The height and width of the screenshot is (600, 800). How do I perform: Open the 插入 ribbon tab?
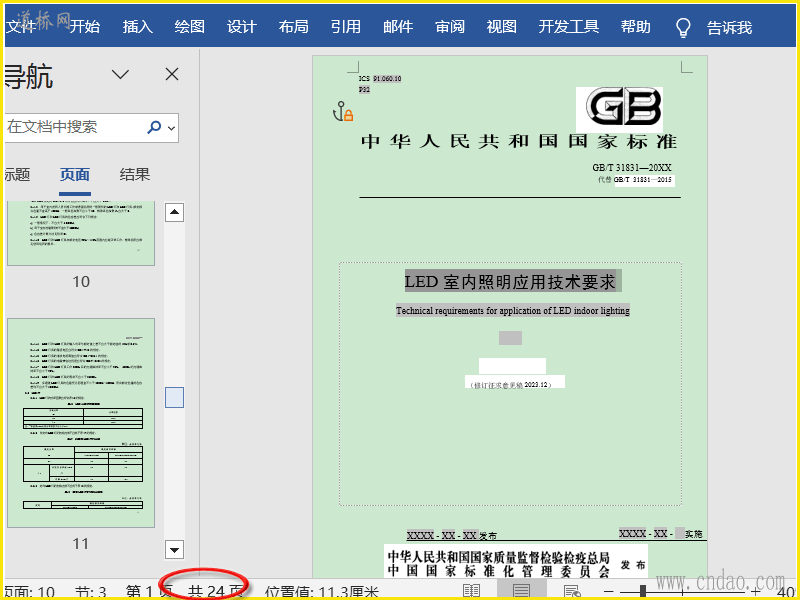(138, 27)
